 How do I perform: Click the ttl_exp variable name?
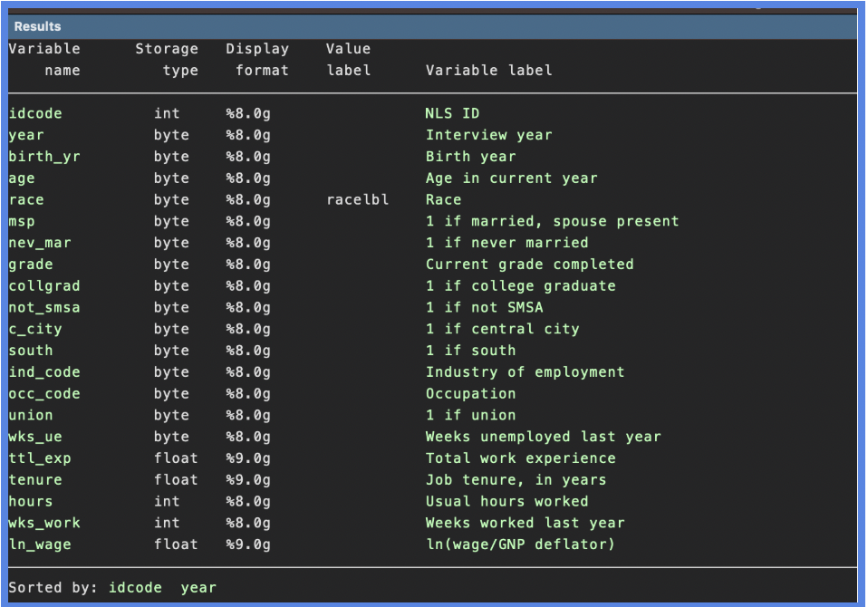[x=40, y=458]
